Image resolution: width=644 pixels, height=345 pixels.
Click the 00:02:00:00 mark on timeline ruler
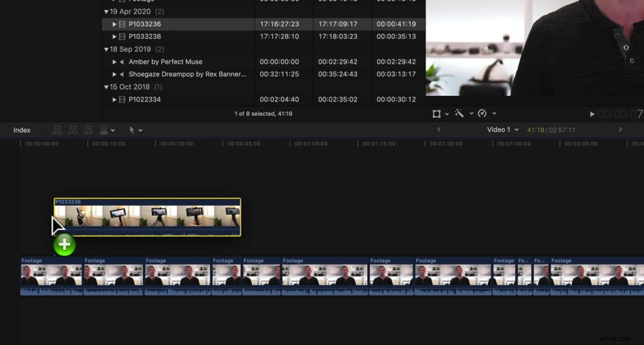(581, 144)
